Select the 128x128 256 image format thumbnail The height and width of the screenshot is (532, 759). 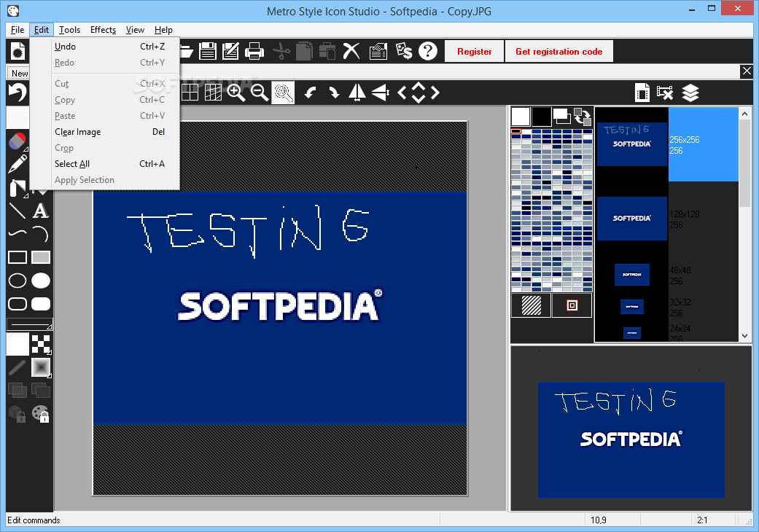click(x=632, y=219)
